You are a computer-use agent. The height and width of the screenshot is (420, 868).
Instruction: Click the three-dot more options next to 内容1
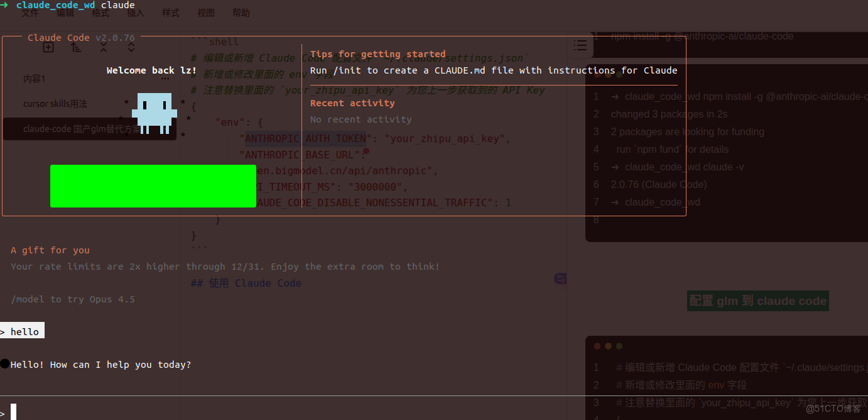click(x=165, y=79)
